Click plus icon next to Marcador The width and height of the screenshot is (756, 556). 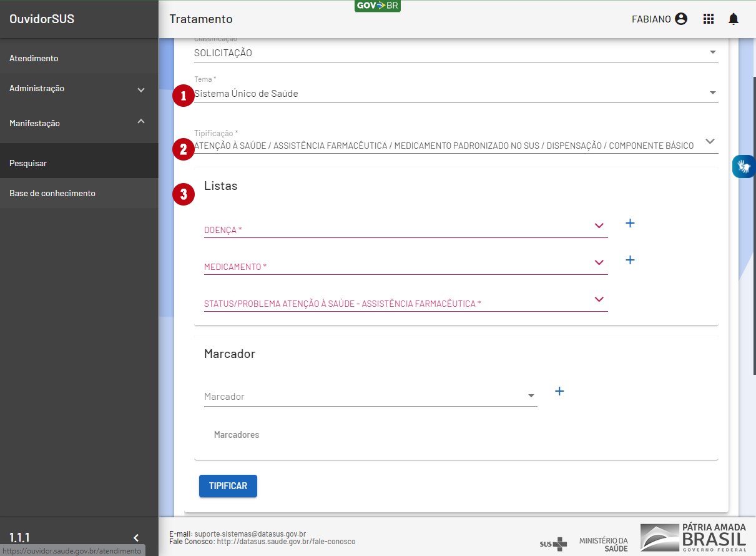[559, 391]
